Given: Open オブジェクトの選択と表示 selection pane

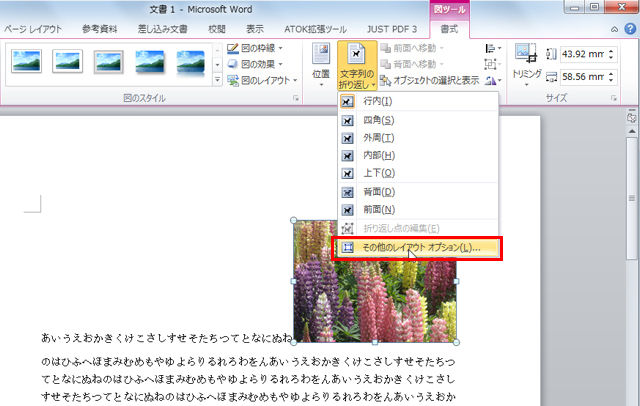Looking at the screenshot, I should point(429,81).
